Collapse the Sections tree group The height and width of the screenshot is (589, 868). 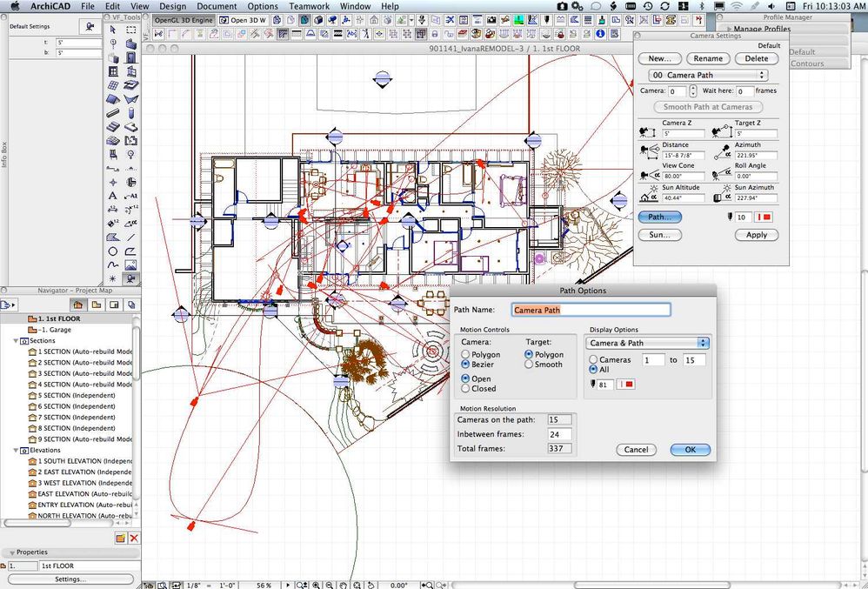click(x=16, y=341)
